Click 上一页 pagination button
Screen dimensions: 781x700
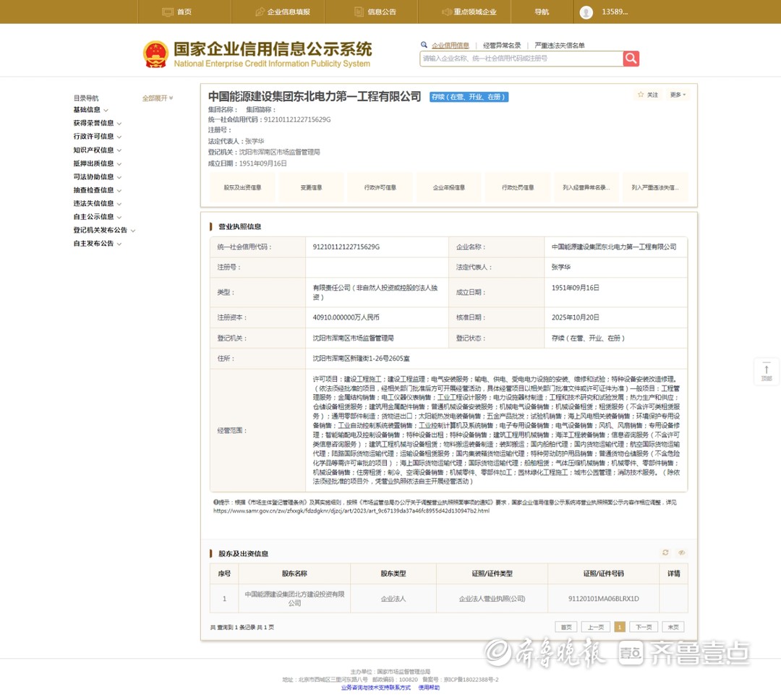(x=596, y=627)
